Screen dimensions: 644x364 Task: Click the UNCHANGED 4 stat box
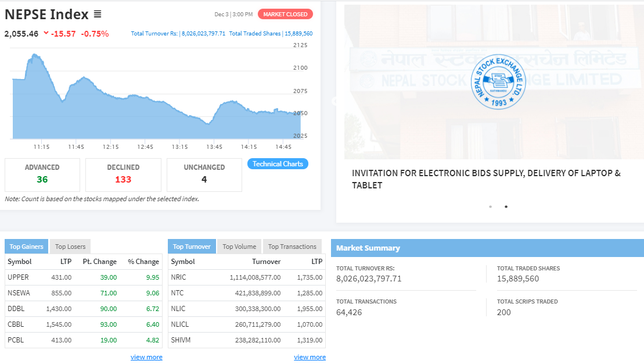point(204,175)
